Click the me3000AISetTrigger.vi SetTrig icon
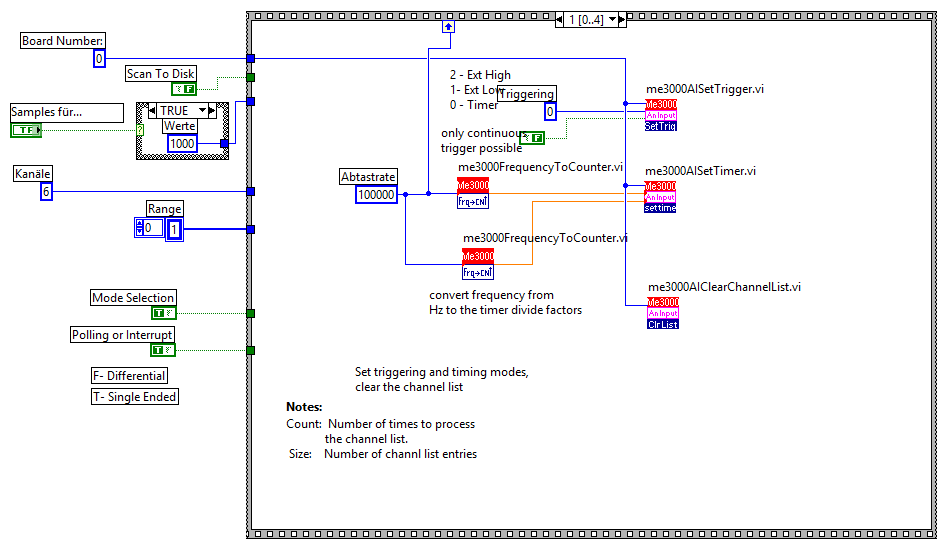Image resolution: width=952 pixels, height=554 pixels. tap(661, 115)
